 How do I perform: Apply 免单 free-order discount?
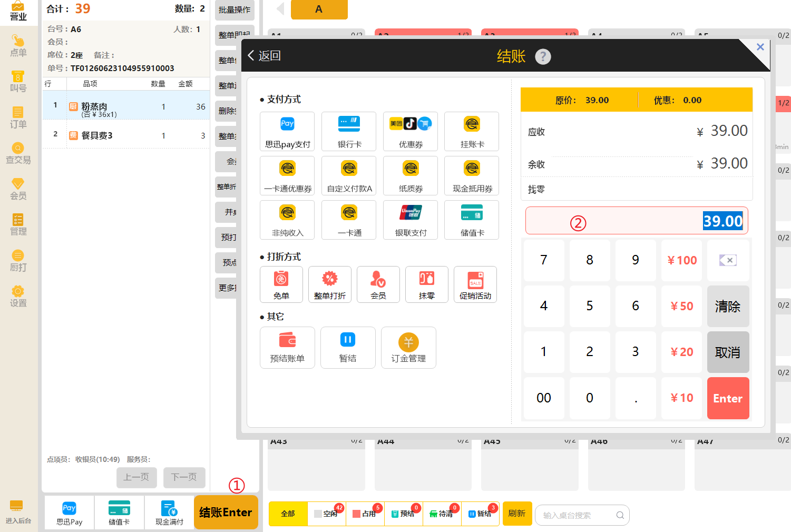click(x=281, y=284)
